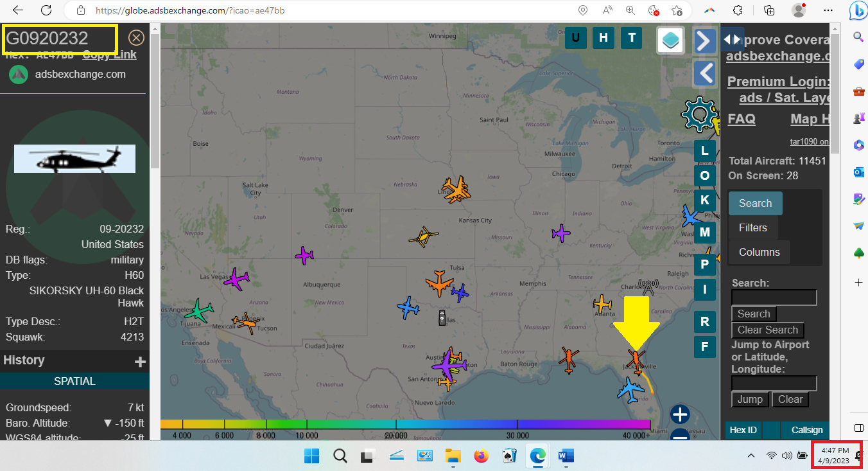Click the Search text input field

pos(774,298)
